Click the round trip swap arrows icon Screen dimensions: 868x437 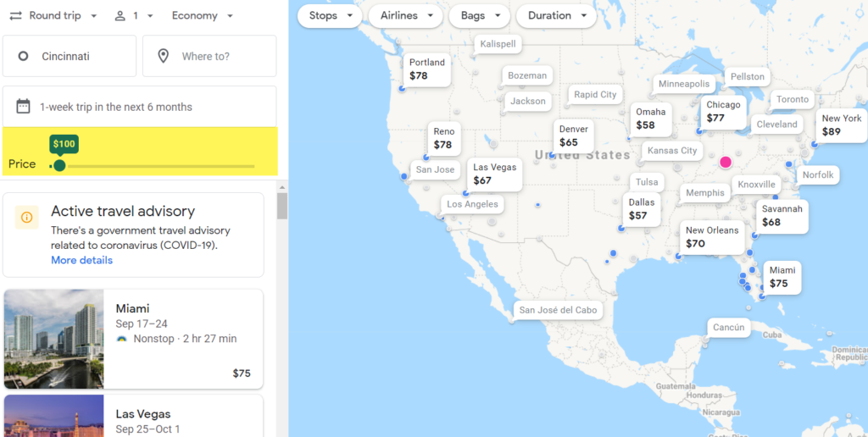15,15
